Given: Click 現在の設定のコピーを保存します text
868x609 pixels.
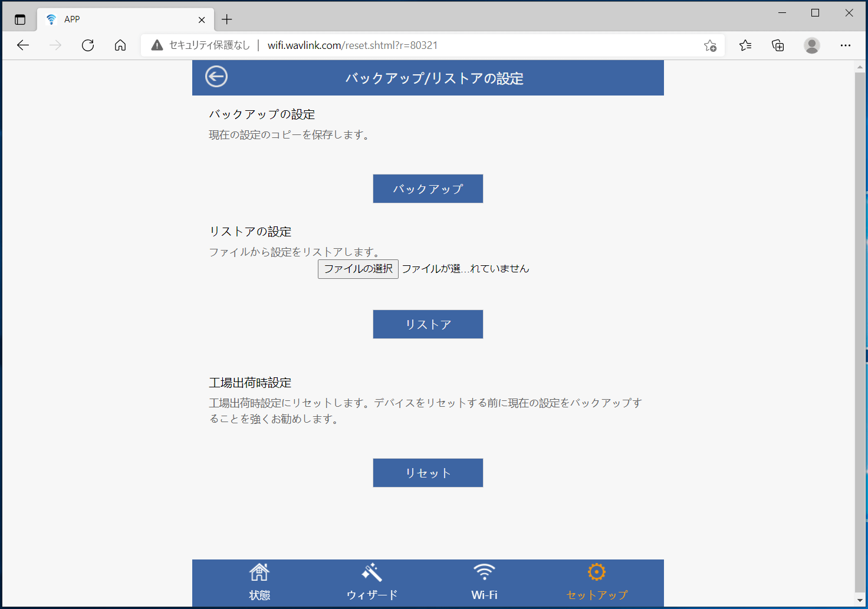Looking at the screenshot, I should [x=290, y=135].
